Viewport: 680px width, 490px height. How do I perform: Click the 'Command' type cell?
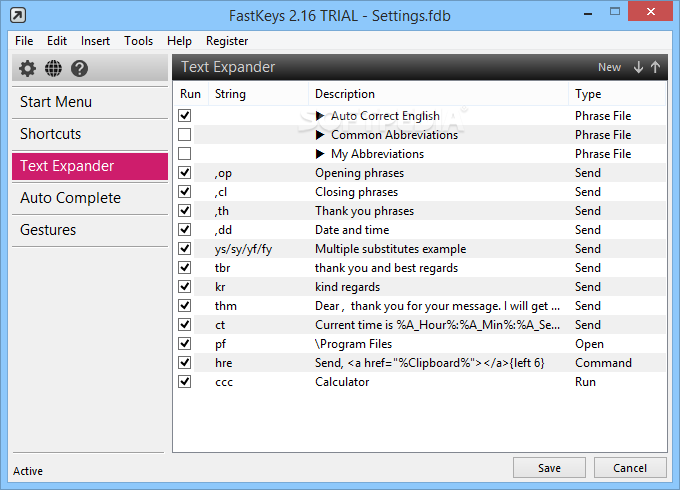point(603,363)
